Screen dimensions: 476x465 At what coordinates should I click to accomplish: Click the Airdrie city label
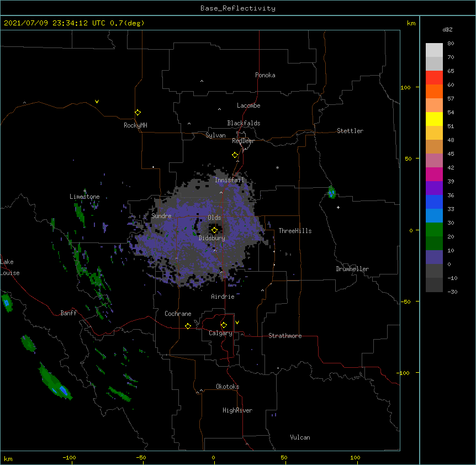223,297
